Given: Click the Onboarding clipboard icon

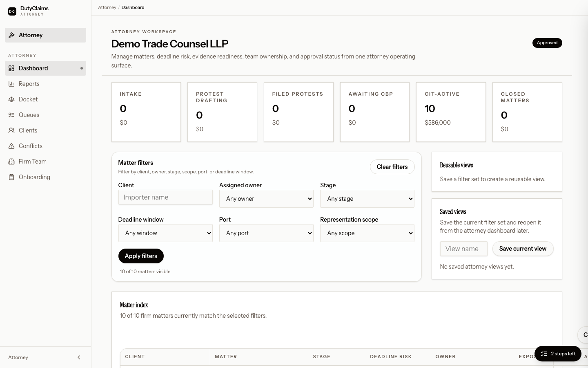Looking at the screenshot, I should (x=11, y=177).
